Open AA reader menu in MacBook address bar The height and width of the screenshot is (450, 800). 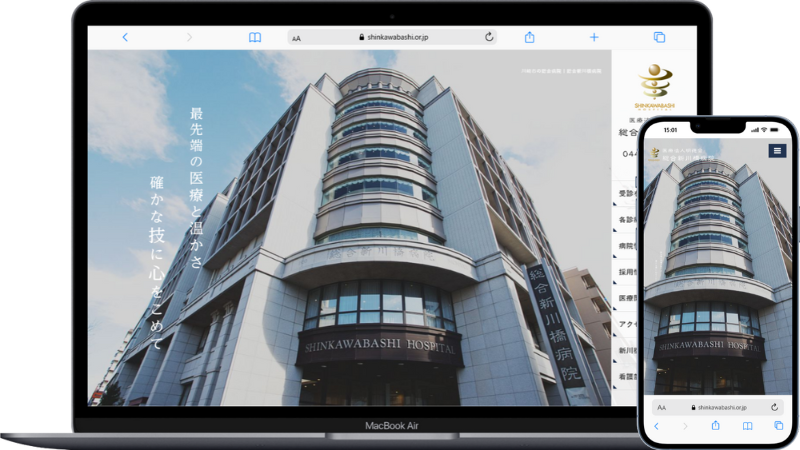(297, 38)
